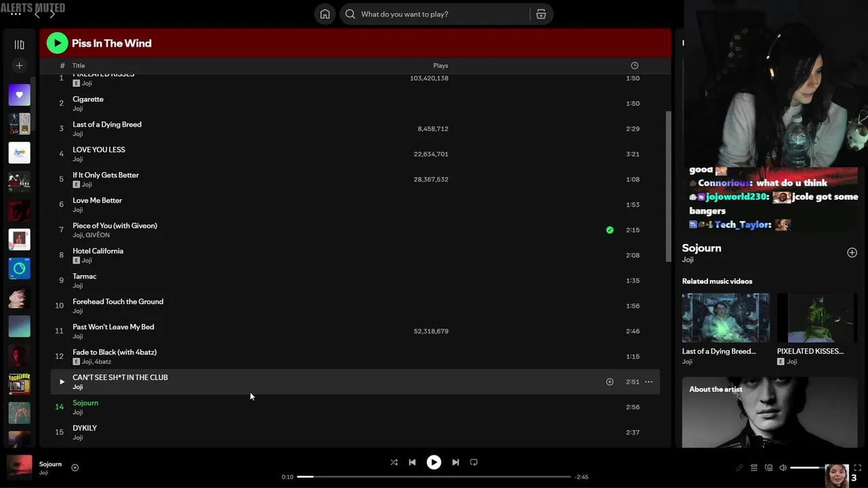Viewport: 868px width, 488px height.
Task: Select track If It Only Gets Better
Action: [106, 175]
